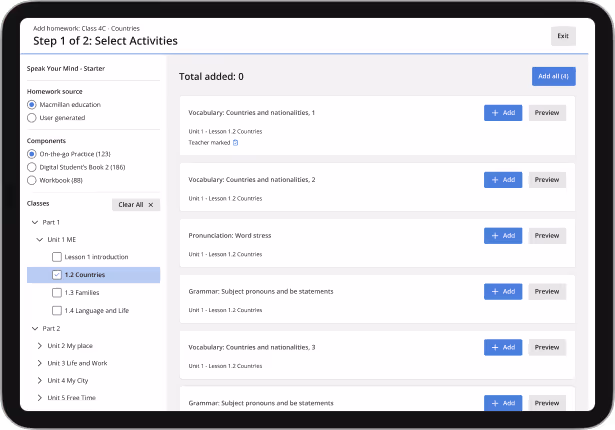
Task: Click the Pronunciation: Word stress title
Action: click(230, 236)
